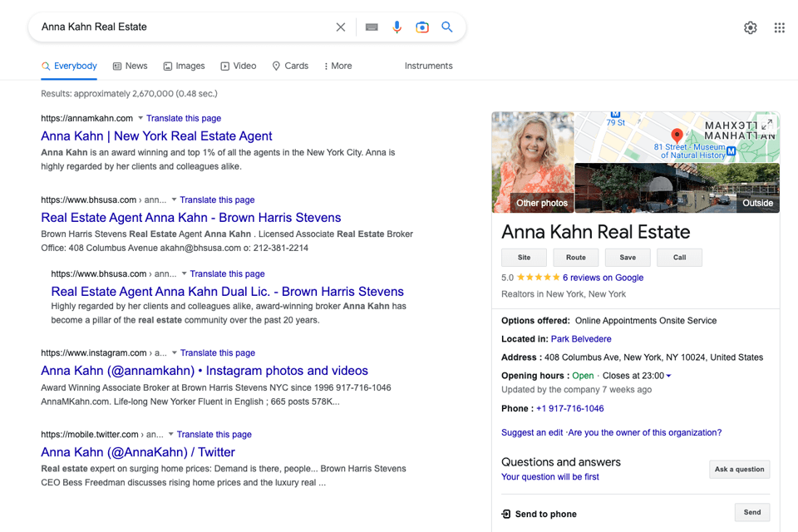Translate the annamkahn.com page
The width and height of the screenshot is (798, 532).
(x=184, y=118)
